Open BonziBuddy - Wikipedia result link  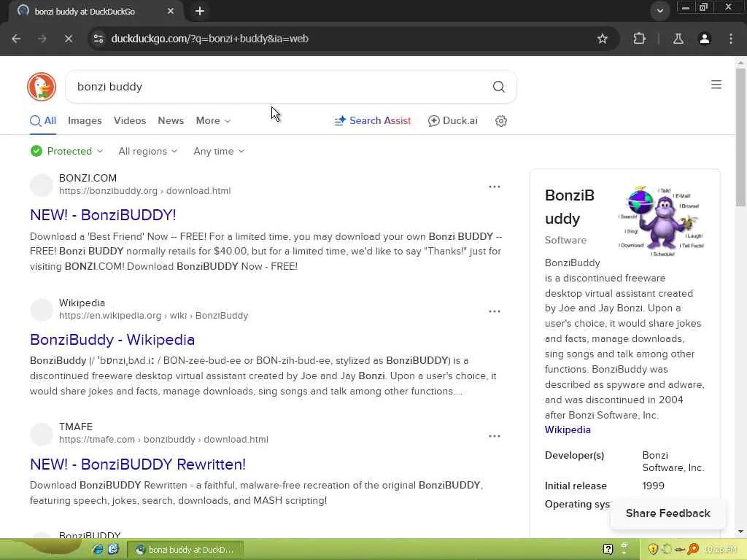coord(112,340)
